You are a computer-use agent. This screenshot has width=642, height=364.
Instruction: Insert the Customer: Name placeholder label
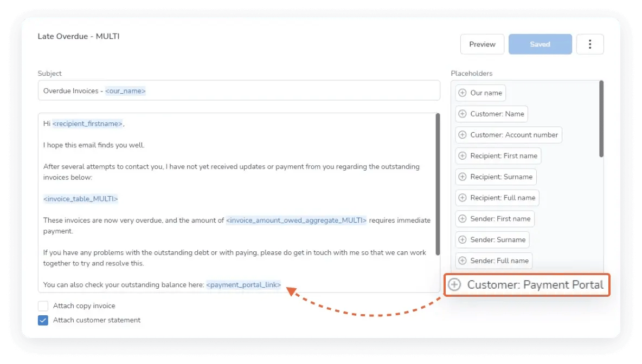click(x=497, y=114)
